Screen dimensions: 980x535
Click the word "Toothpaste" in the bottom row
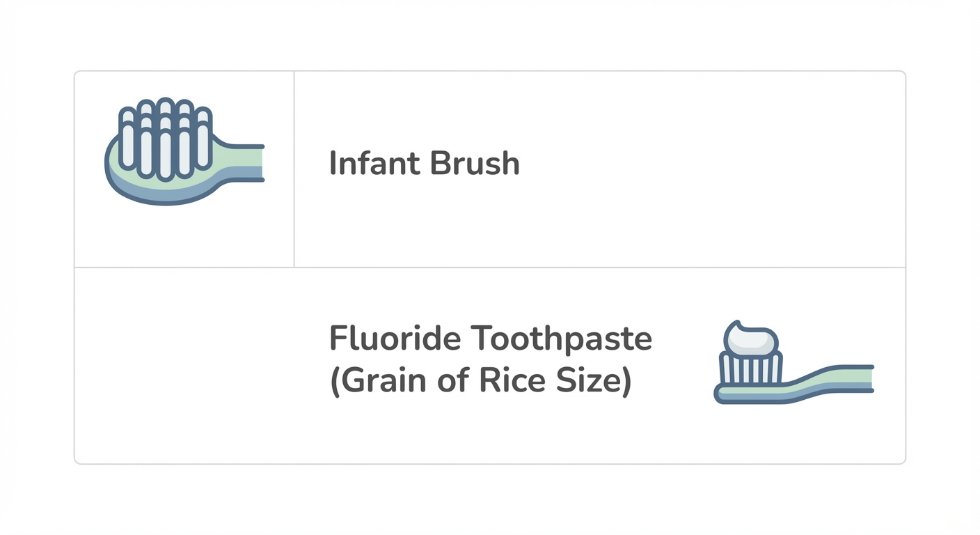click(562, 339)
